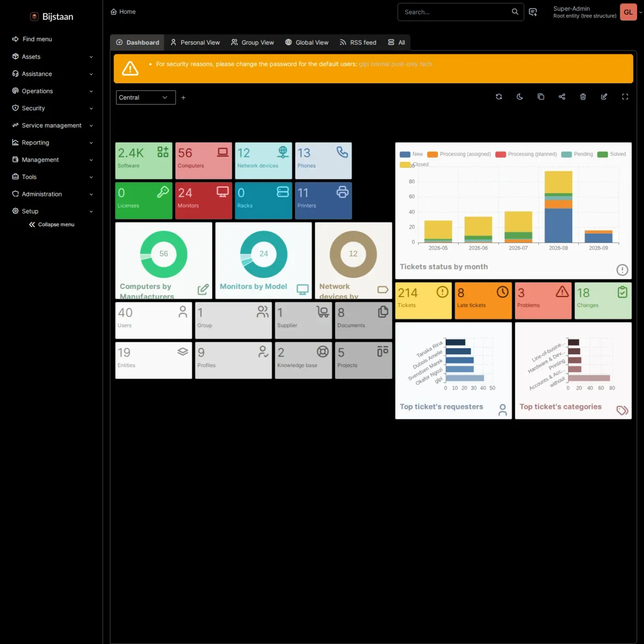Edit the dashboard with the pencil icon
Viewport: 644px width, 644px height.
pyautogui.click(x=604, y=97)
